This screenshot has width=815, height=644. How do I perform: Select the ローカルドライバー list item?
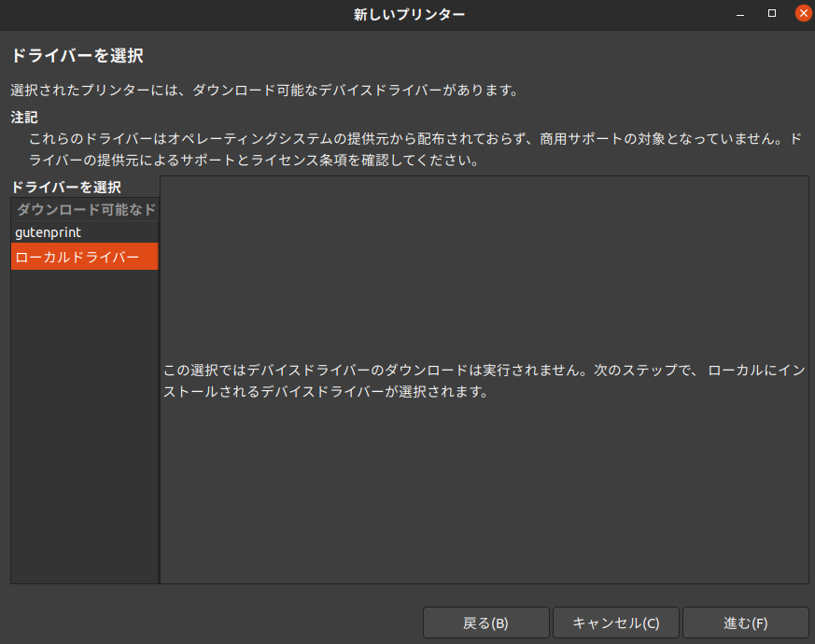pos(77,257)
